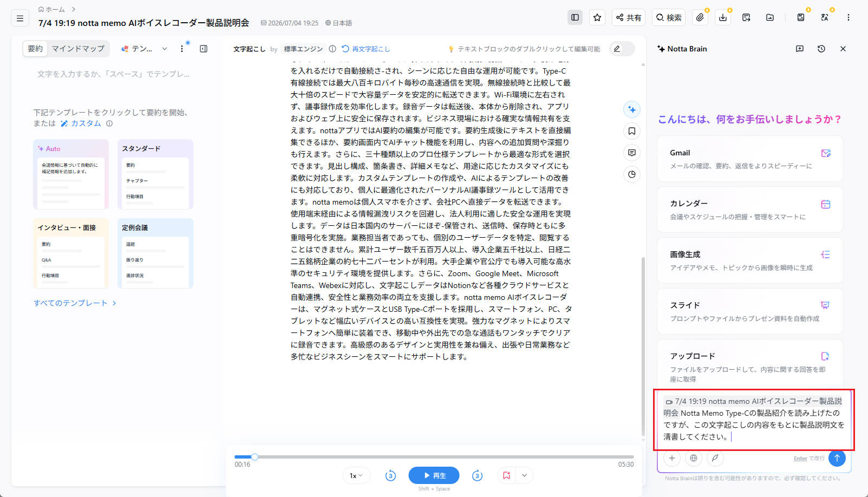Open the Gmail Notta Brain card
This screenshot has width=868, height=497.
[x=750, y=159]
